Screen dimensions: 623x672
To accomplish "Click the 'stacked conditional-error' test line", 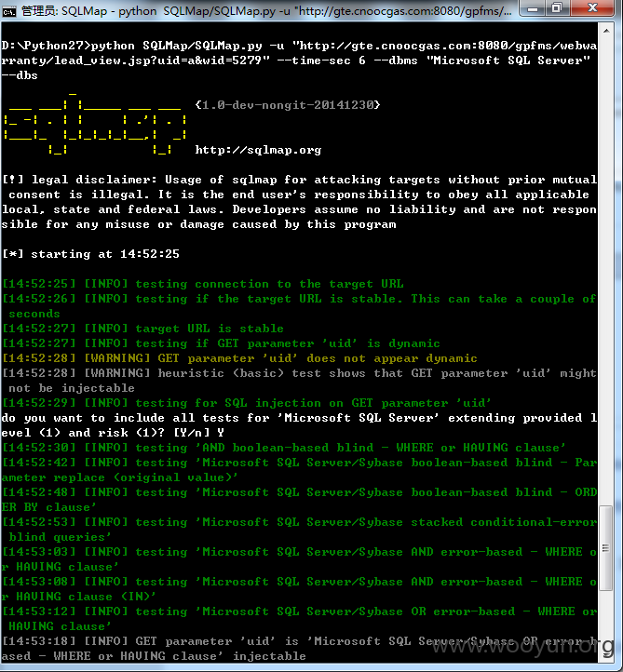I will click(299, 530).
